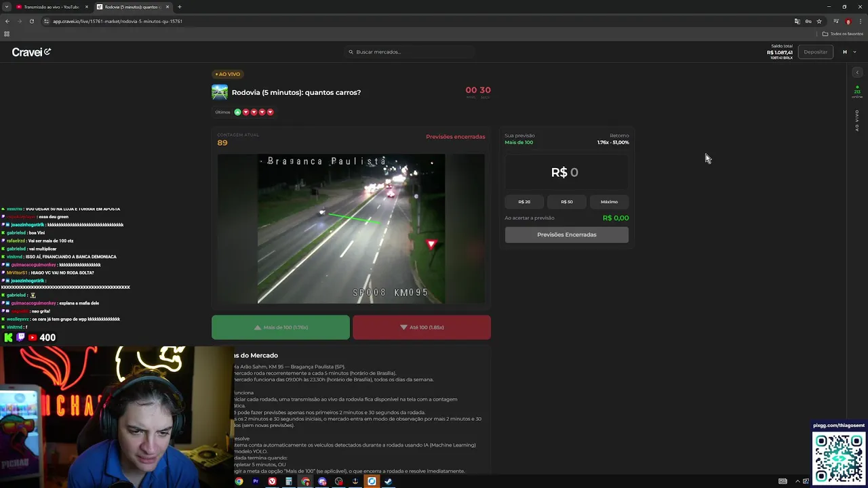Click the translate page icon
The height and width of the screenshot is (488, 868).
point(797,21)
